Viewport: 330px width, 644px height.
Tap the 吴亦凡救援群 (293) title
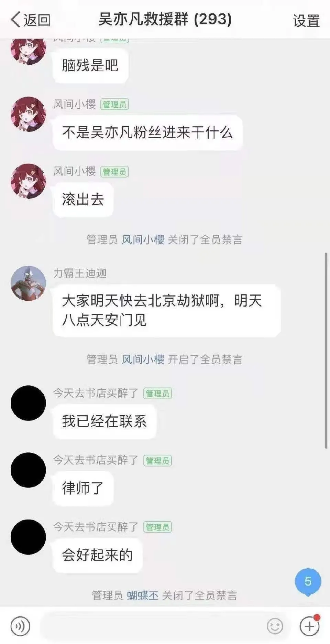coord(165,19)
